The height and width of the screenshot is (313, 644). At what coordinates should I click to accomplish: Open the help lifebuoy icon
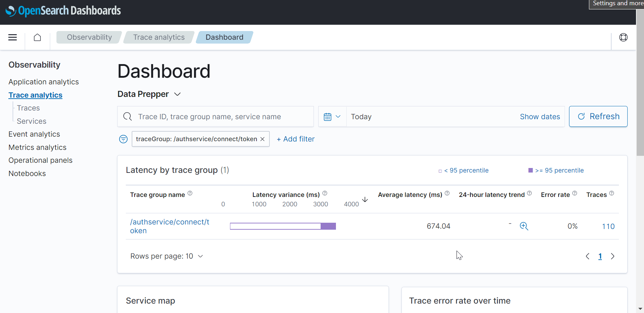tap(623, 37)
